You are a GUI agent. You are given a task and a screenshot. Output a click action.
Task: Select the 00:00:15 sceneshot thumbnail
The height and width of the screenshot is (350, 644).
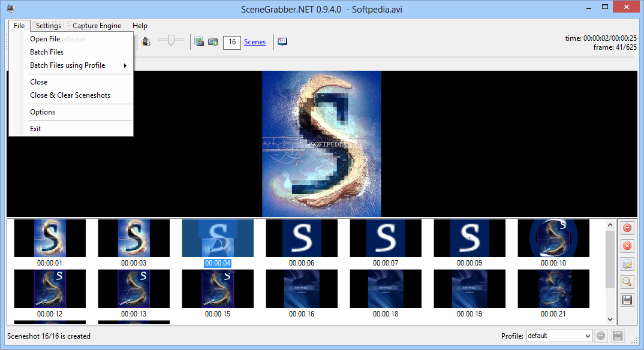[218, 288]
